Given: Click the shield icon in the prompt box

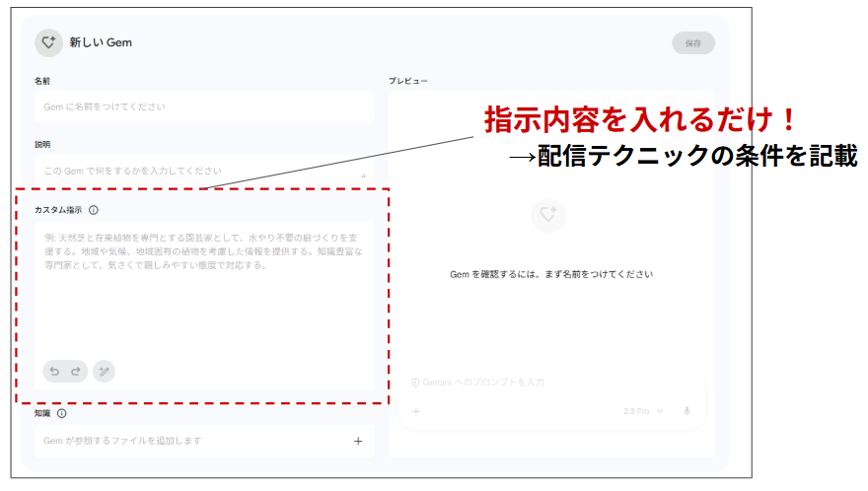Looking at the screenshot, I should click(x=415, y=383).
